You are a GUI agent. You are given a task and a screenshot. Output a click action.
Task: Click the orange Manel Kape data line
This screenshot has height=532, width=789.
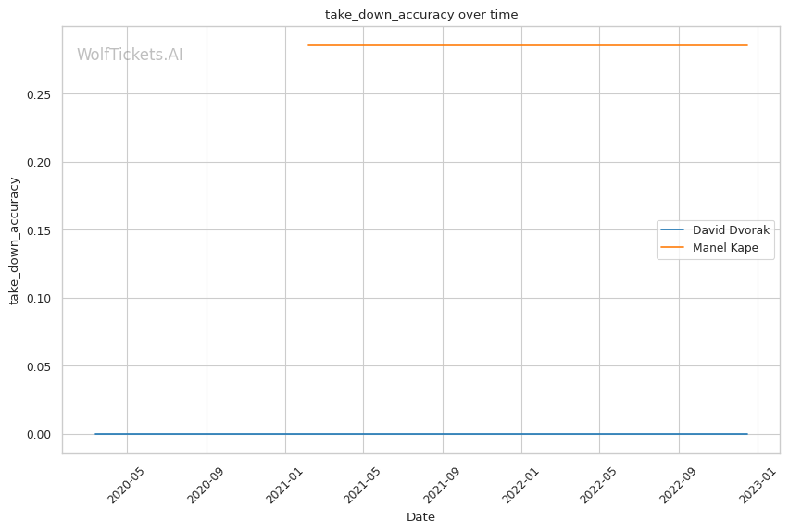(528, 45)
